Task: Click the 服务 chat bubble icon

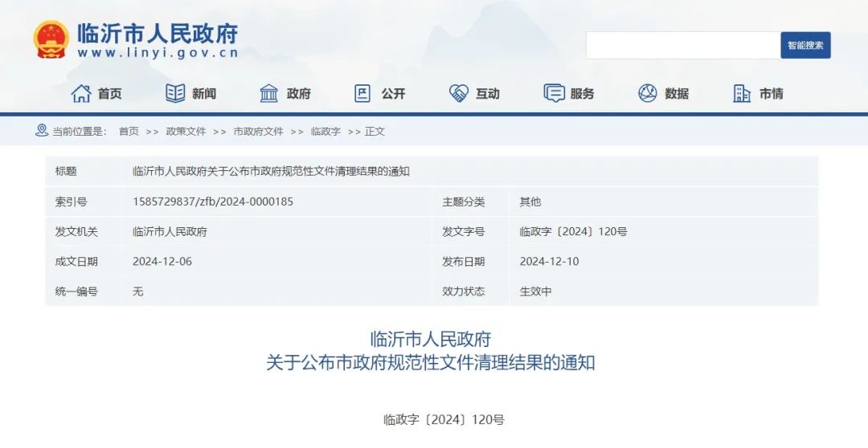Action: [554, 93]
